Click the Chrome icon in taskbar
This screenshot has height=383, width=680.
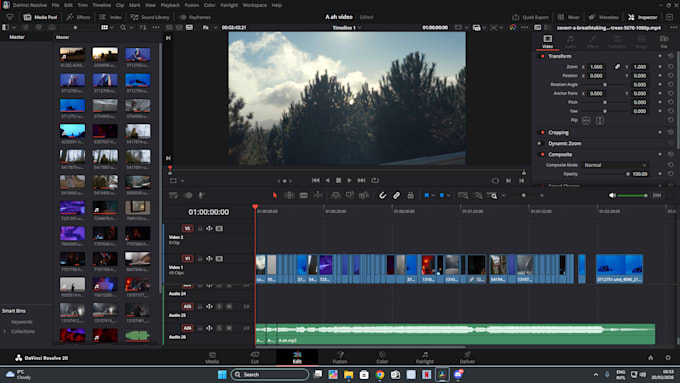(x=380, y=374)
